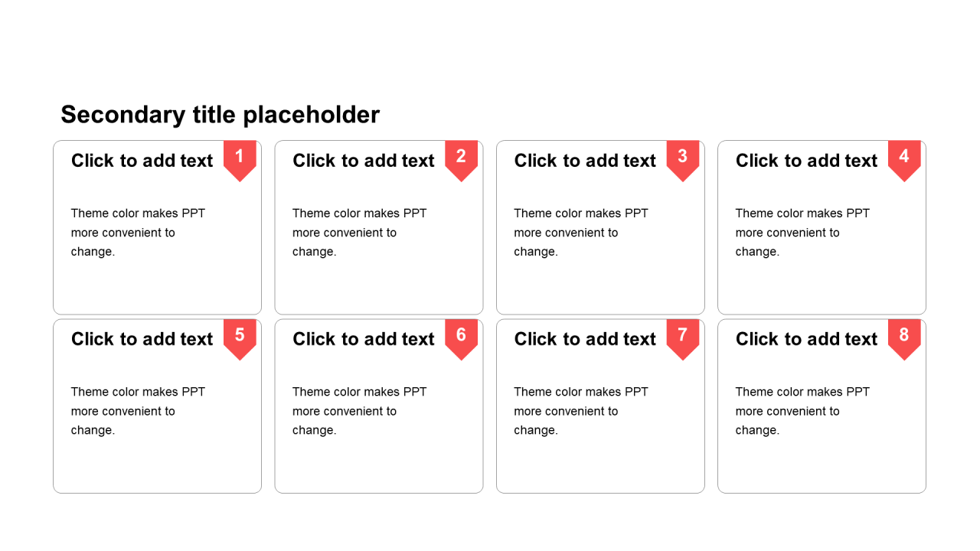Select the red number 8 badge
Screen dimensions: 980x551
(x=904, y=337)
